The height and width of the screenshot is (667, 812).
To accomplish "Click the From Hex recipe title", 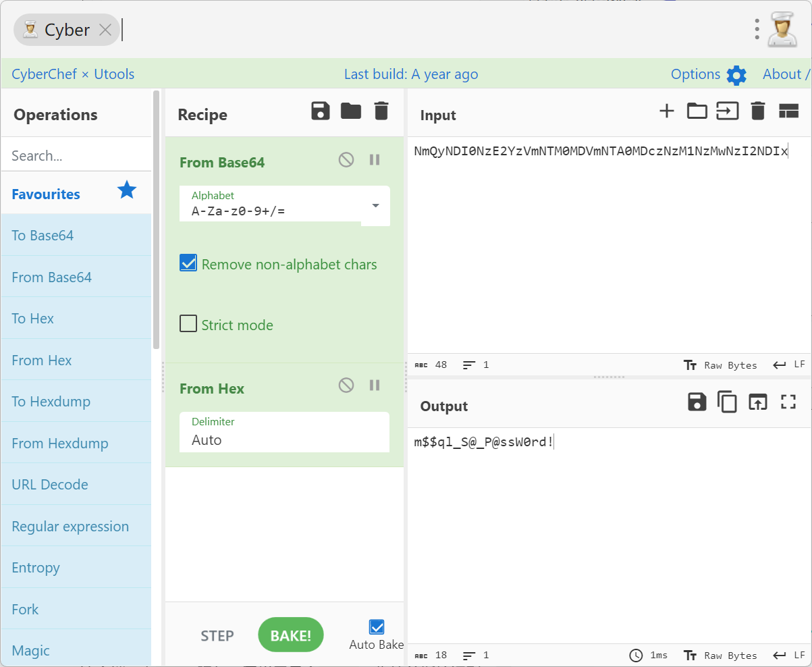I will 212,388.
